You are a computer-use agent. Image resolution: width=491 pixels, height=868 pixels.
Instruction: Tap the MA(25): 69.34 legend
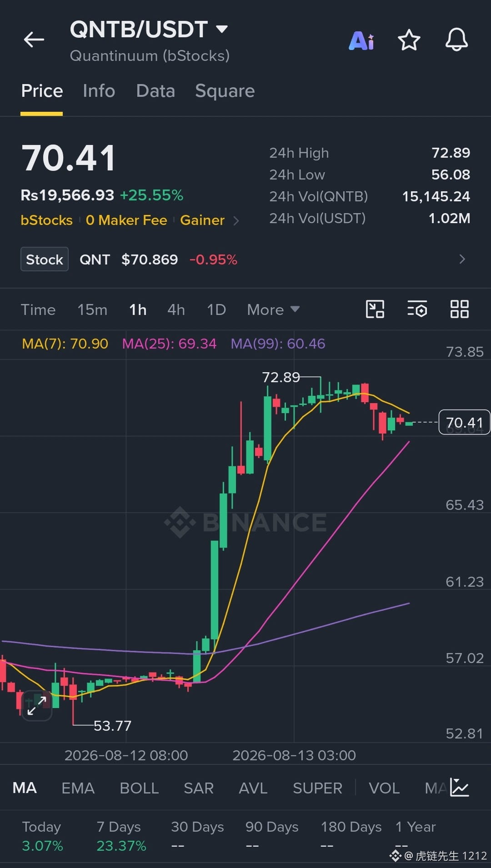[x=169, y=344]
